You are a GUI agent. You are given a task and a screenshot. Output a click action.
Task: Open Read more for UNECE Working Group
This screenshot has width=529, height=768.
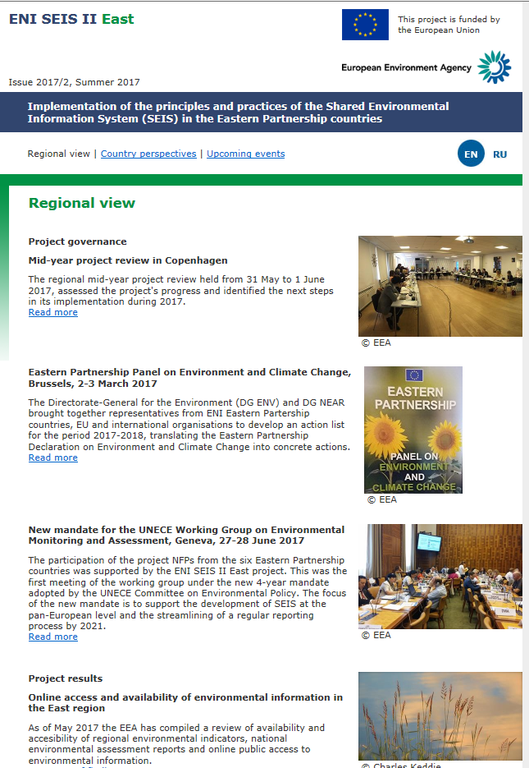coord(53,637)
